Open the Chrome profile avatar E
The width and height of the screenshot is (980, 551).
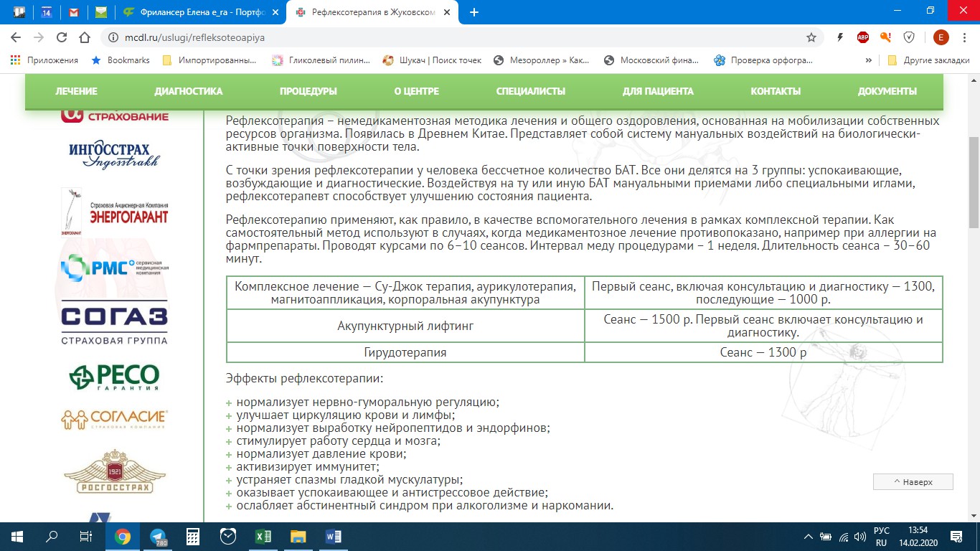click(941, 37)
